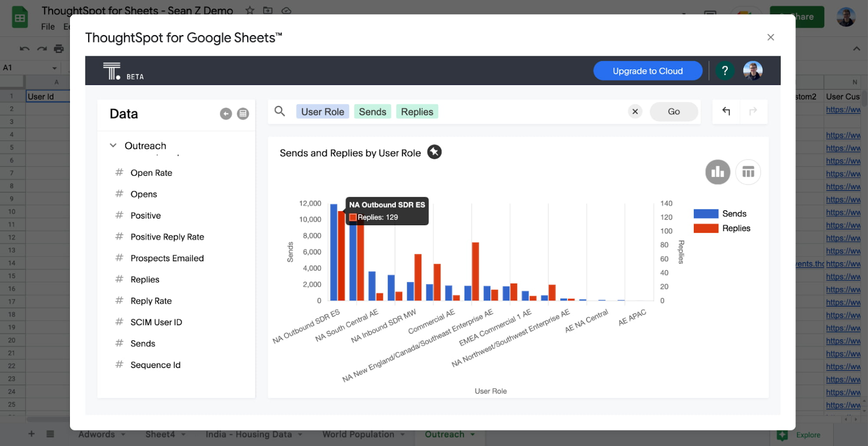Open the Google account avatar in Sheets
Image resolution: width=868 pixels, height=446 pixels.
coord(846,17)
